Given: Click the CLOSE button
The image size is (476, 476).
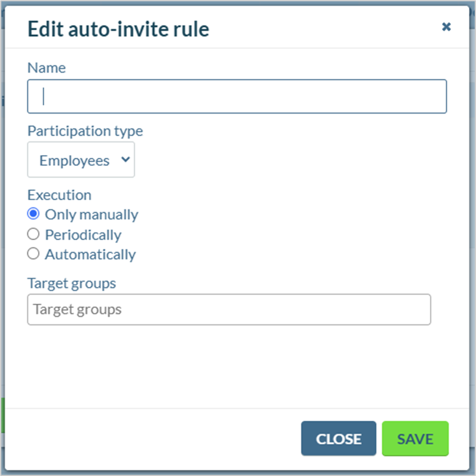Looking at the screenshot, I should (x=339, y=439).
